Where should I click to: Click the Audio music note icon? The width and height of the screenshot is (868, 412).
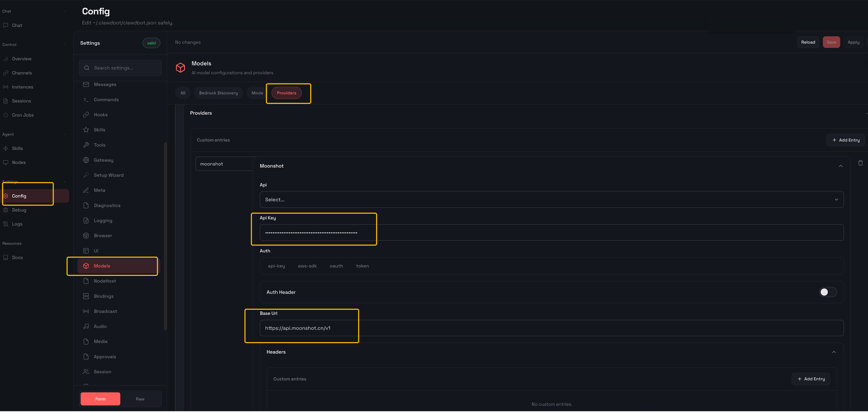pos(86,327)
